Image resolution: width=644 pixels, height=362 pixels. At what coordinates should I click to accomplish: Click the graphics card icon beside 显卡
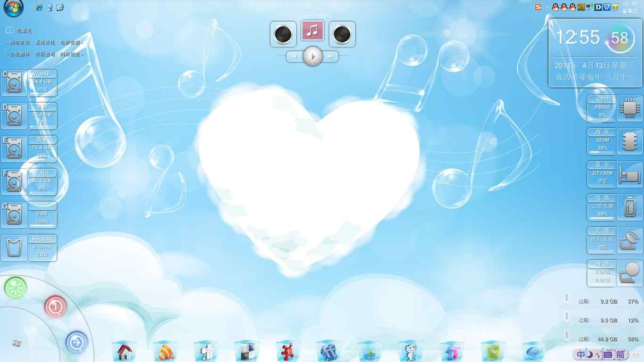point(630,174)
